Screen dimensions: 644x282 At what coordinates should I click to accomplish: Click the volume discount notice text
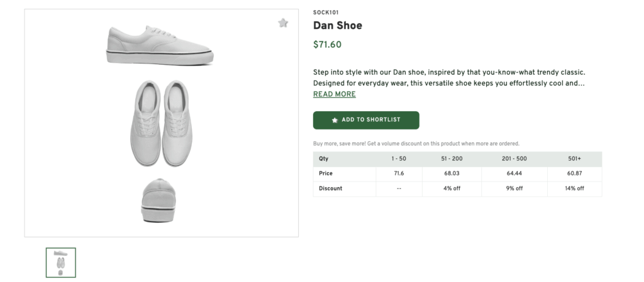(x=416, y=144)
